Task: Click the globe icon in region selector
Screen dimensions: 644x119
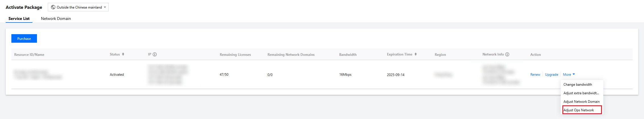Action: point(53,7)
